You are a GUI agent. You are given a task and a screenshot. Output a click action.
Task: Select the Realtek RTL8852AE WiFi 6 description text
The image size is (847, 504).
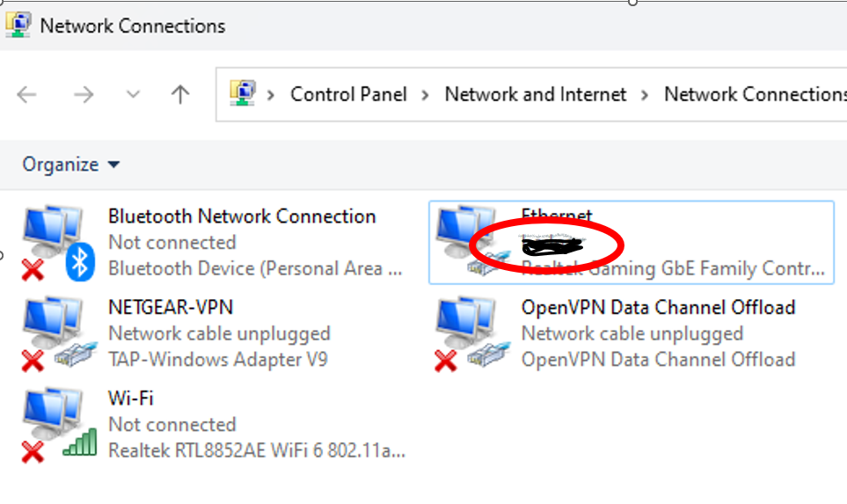(x=257, y=450)
